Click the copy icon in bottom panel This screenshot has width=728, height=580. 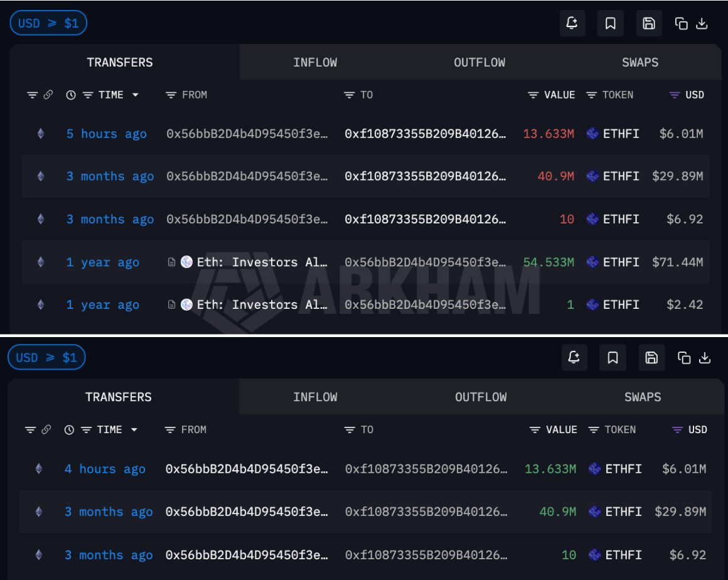point(684,358)
